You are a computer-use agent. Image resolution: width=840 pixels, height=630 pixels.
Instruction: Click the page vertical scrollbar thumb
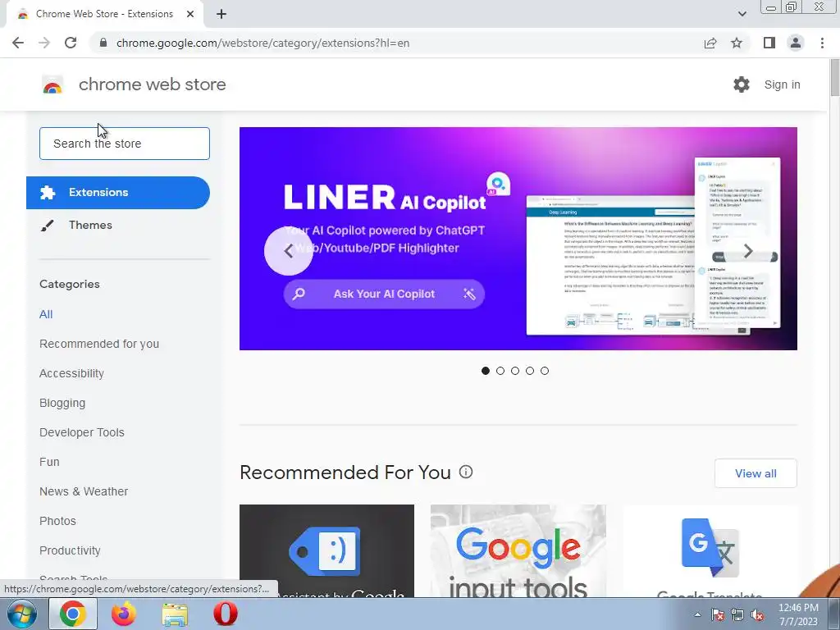click(x=834, y=78)
